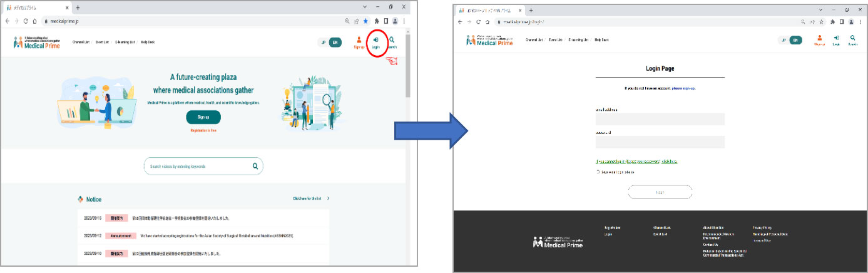Open the tab search chevron in the right window

(x=821, y=10)
